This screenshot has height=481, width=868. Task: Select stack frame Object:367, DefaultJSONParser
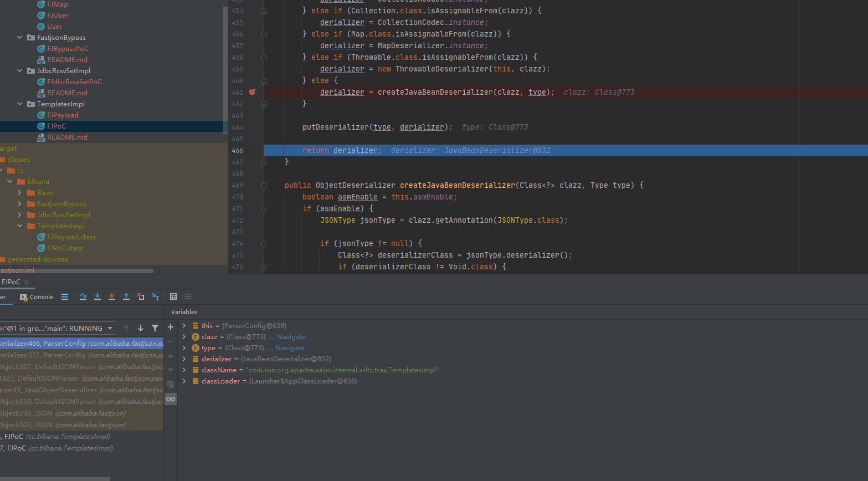point(81,367)
